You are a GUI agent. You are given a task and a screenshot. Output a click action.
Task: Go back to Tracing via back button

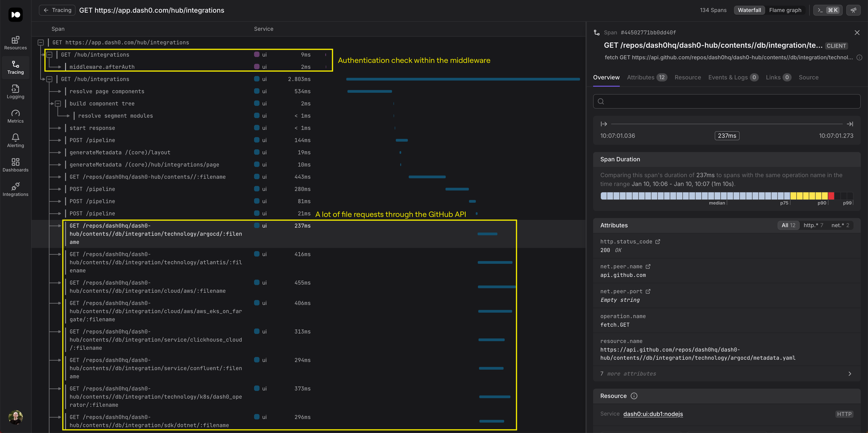[x=57, y=10]
